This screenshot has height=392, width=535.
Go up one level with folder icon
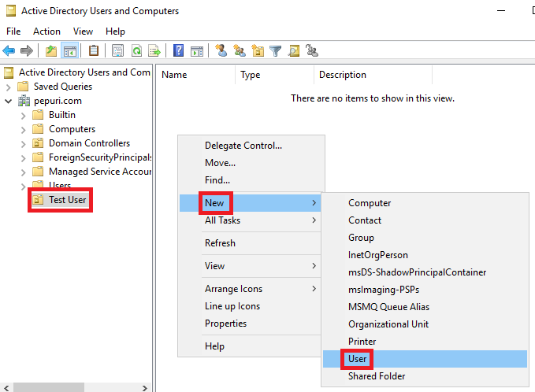[51, 51]
